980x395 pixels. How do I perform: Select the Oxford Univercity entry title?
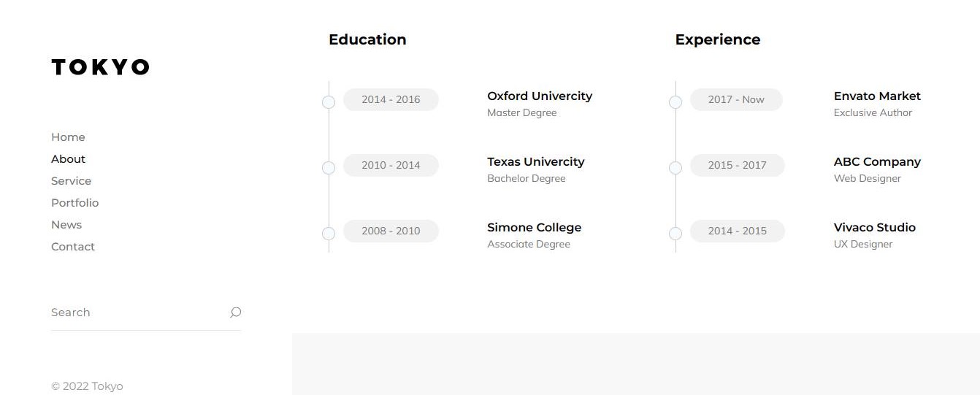tap(540, 96)
